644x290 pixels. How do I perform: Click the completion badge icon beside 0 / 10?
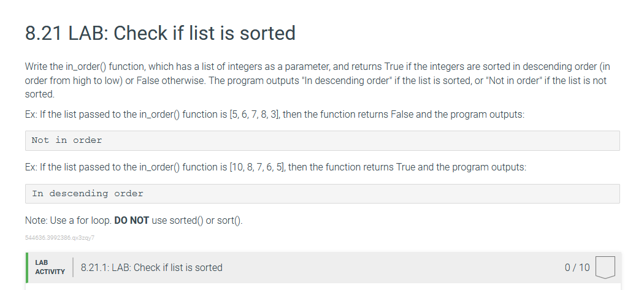tap(605, 267)
